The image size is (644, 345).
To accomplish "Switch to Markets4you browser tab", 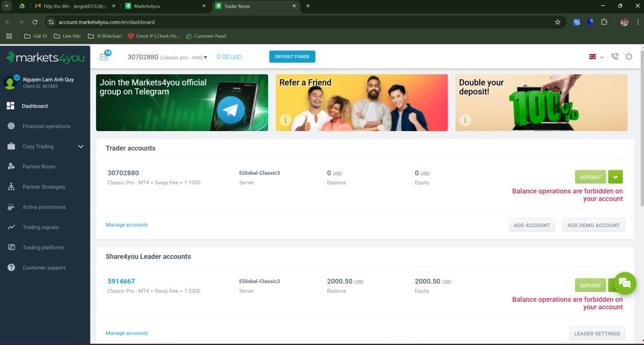I will click(165, 6).
